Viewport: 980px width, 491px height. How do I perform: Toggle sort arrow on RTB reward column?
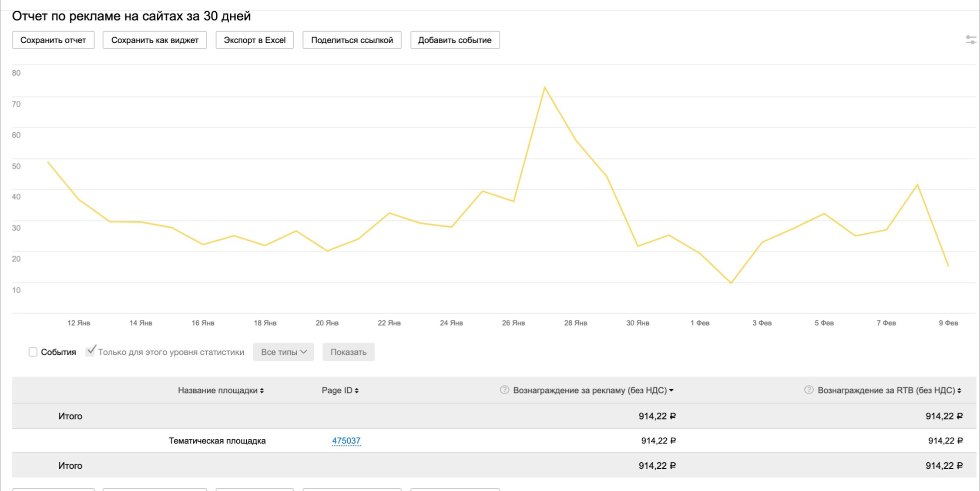point(959,391)
